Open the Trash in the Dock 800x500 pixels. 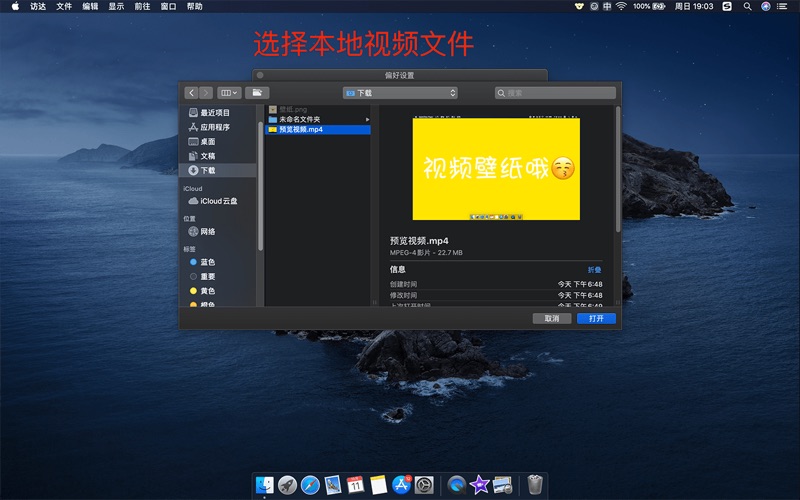pyautogui.click(x=535, y=485)
